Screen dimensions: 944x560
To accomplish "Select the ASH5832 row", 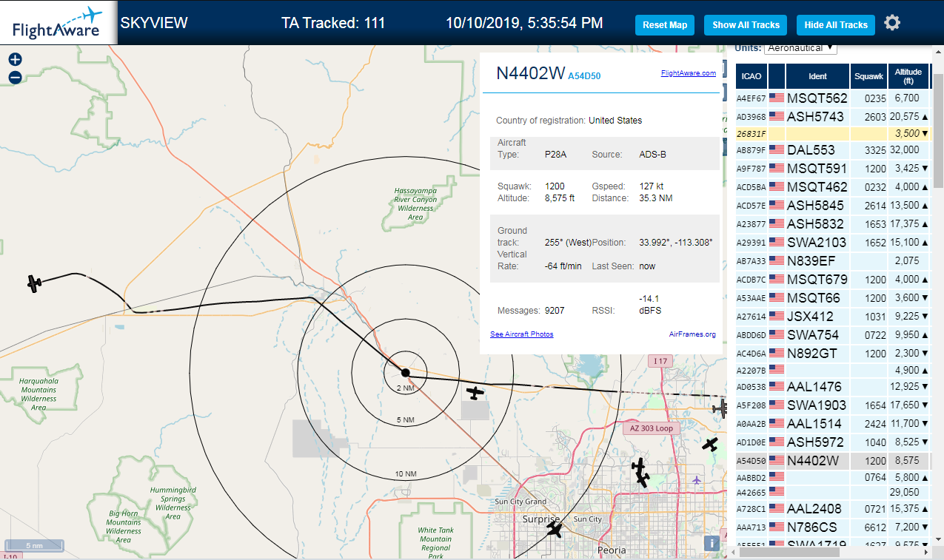I will 833,223.
